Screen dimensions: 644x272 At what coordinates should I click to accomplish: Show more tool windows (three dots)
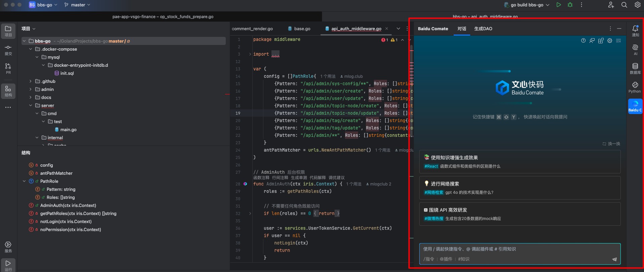(8, 107)
